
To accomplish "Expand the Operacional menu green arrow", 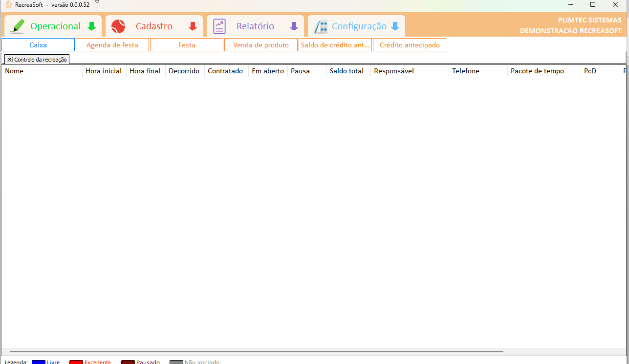I will tap(91, 26).
